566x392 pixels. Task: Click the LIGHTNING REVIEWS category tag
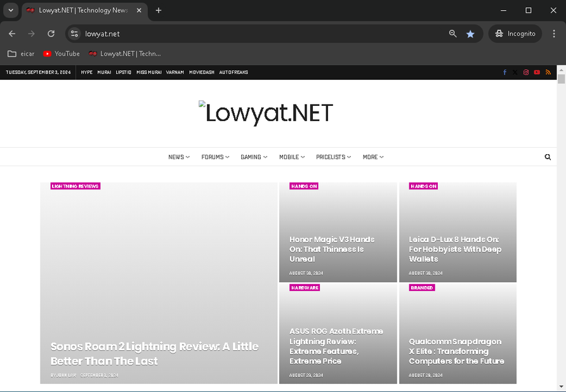coord(75,186)
